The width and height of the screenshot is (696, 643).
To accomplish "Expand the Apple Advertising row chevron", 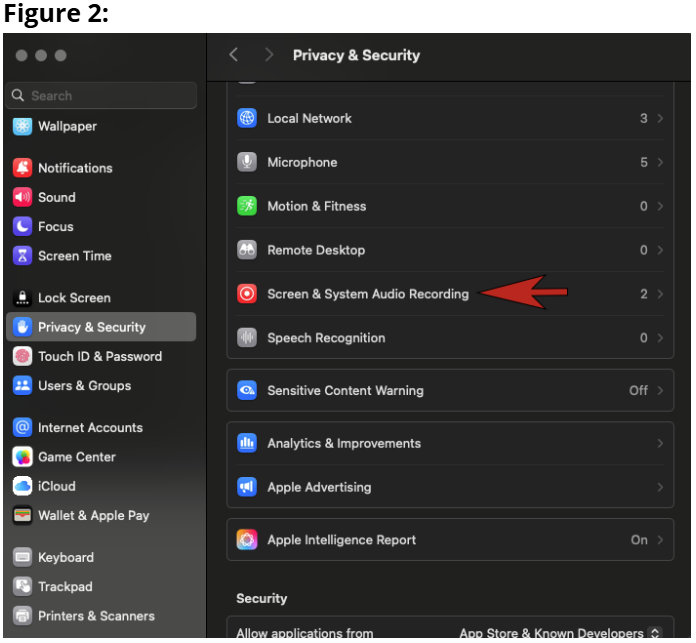I will (660, 487).
